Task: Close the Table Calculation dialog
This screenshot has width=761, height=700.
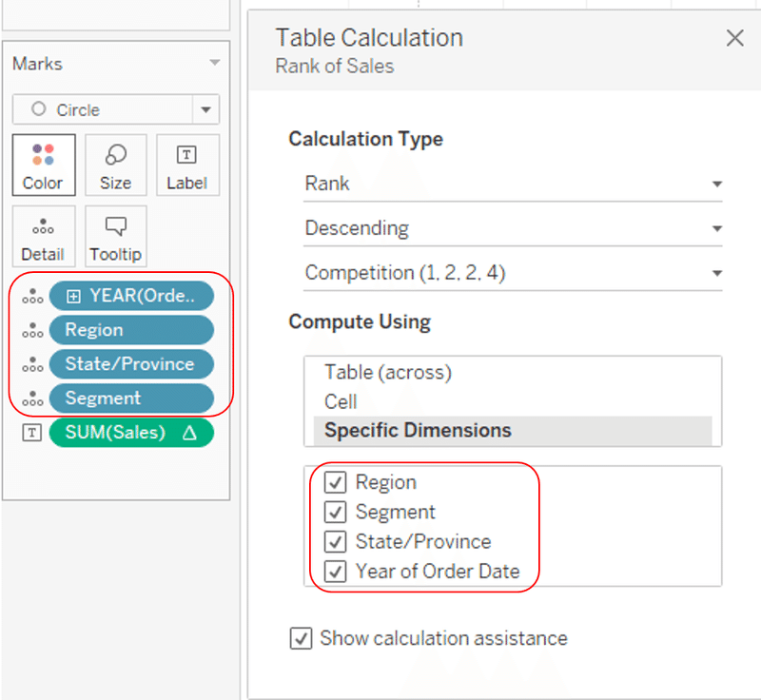Action: (x=734, y=38)
